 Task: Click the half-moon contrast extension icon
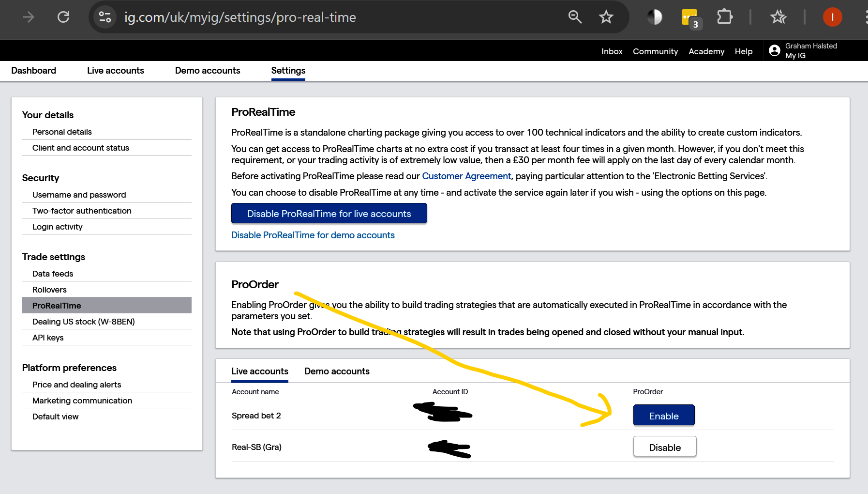pyautogui.click(x=655, y=17)
